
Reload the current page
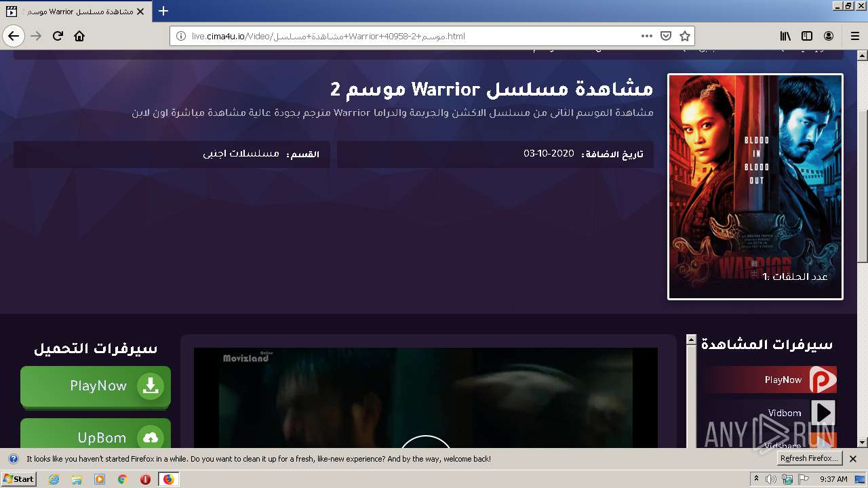[x=58, y=36]
